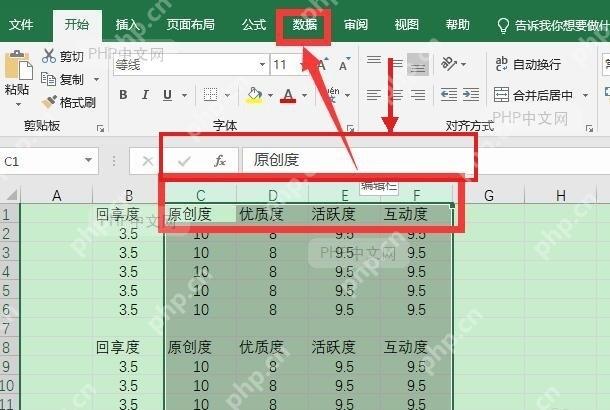Image resolution: width=610 pixels, height=410 pixels.
Task: Expand the Name Box dropdown arrow
Action: (89, 160)
